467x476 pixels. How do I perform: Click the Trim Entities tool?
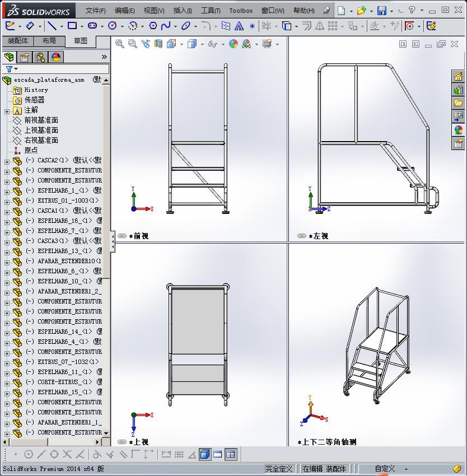(267, 26)
